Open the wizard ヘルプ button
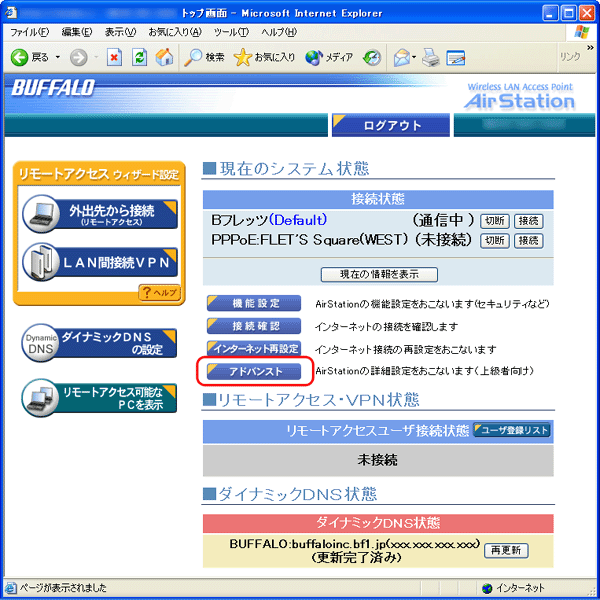600x600 pixels. point(160,293)
